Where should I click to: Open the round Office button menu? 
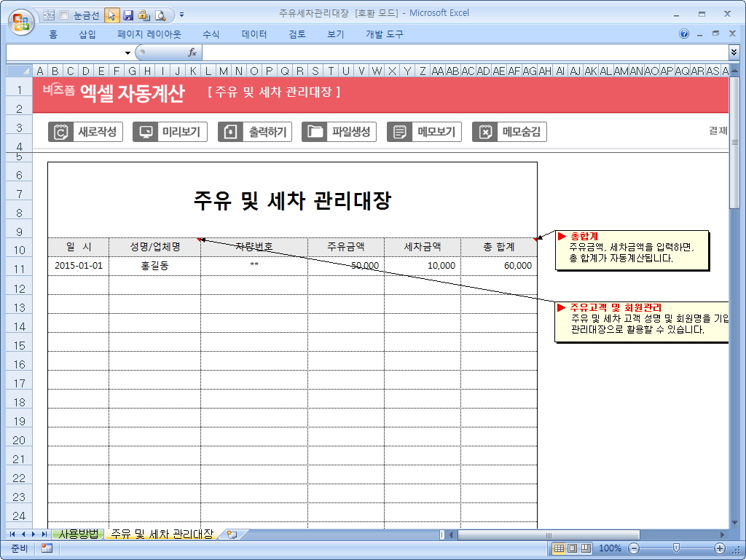coord(21,22)
